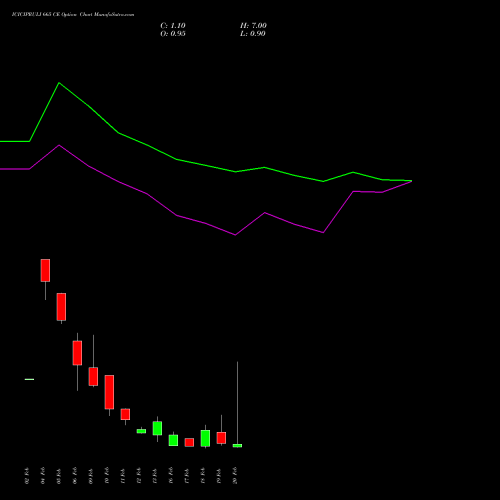Click the chart title text at top left
Screen dimensions: 500x500
click(73, 15)
